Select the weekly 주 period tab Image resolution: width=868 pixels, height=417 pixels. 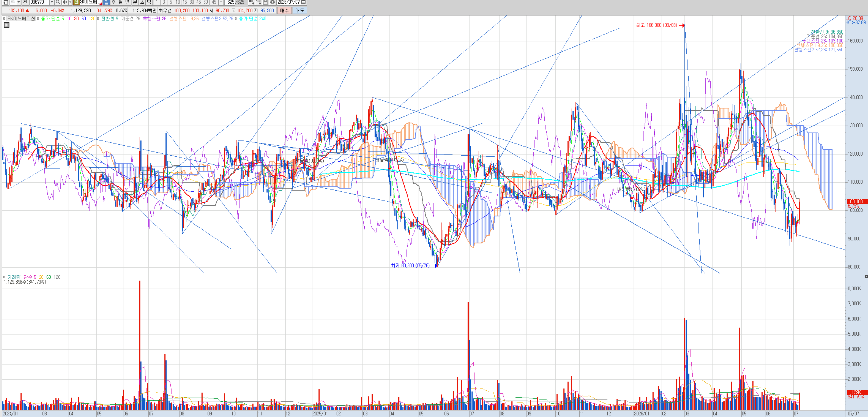coord(113,2)
